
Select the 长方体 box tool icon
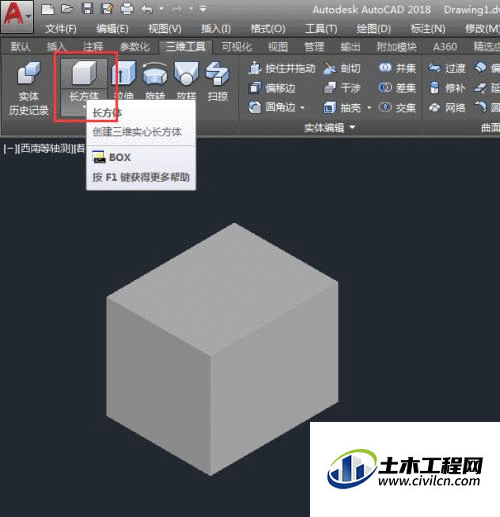(x=84, y=73)
